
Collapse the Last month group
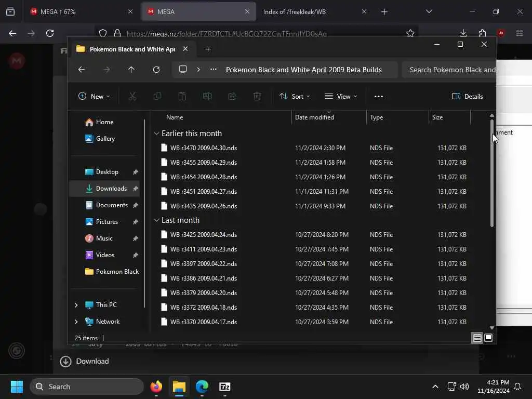156,220
